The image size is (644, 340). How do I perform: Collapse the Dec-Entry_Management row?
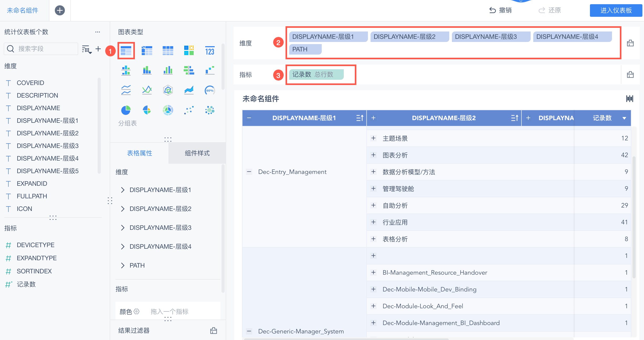[249, 172]
